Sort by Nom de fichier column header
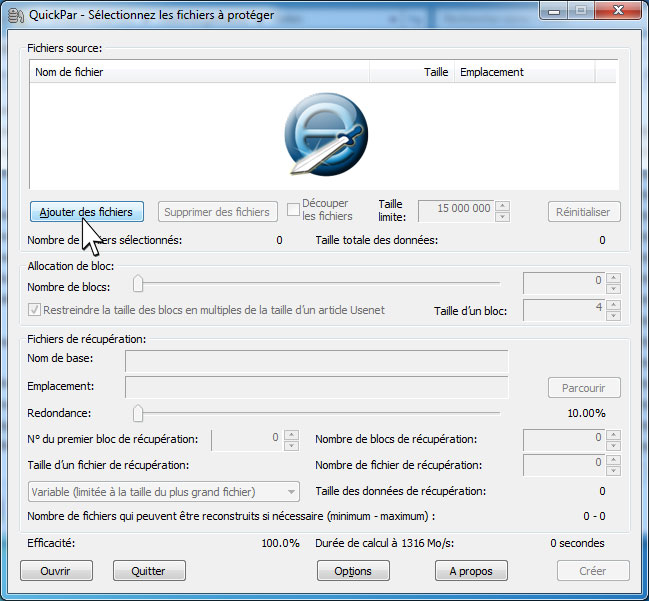Screen dimensions: 649x601 click(200, 72)
